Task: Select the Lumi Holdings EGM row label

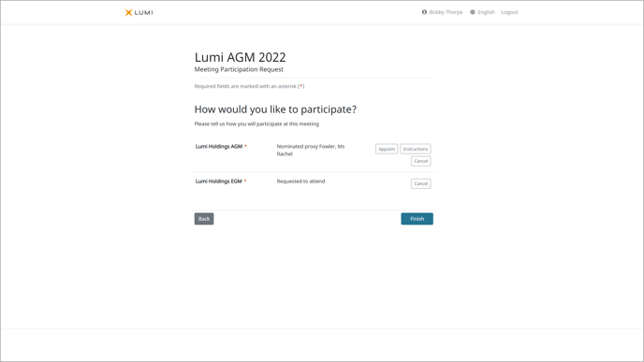Action: (x=218, y=181)
